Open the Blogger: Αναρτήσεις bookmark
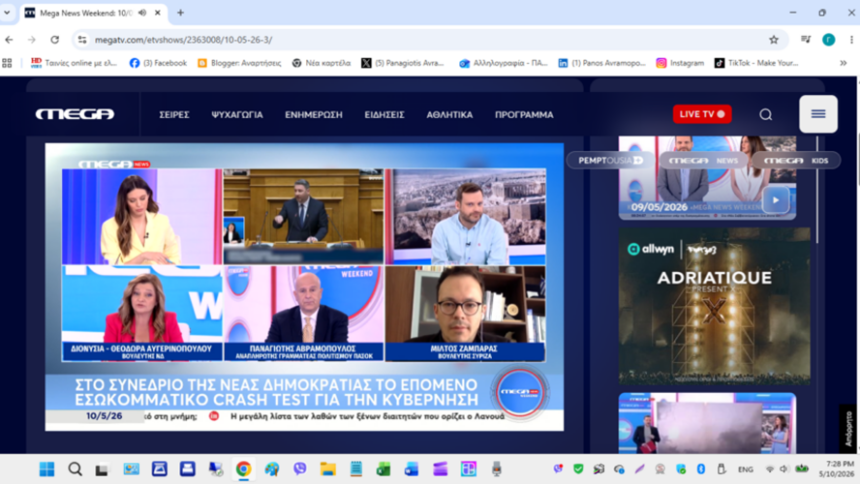The height and width of the screenshot is (484, 860). [x=240, y=63]
